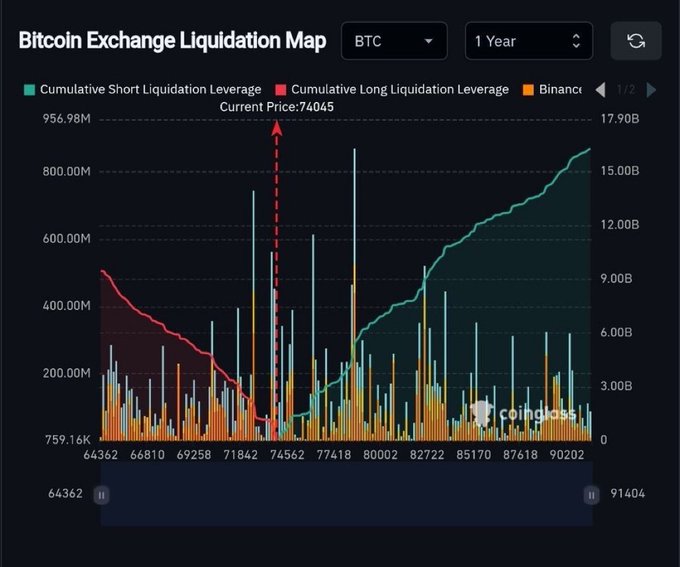The image size is (680, 567).
Task: Click the range zoom bar below the chart
Action: (347, 494)
